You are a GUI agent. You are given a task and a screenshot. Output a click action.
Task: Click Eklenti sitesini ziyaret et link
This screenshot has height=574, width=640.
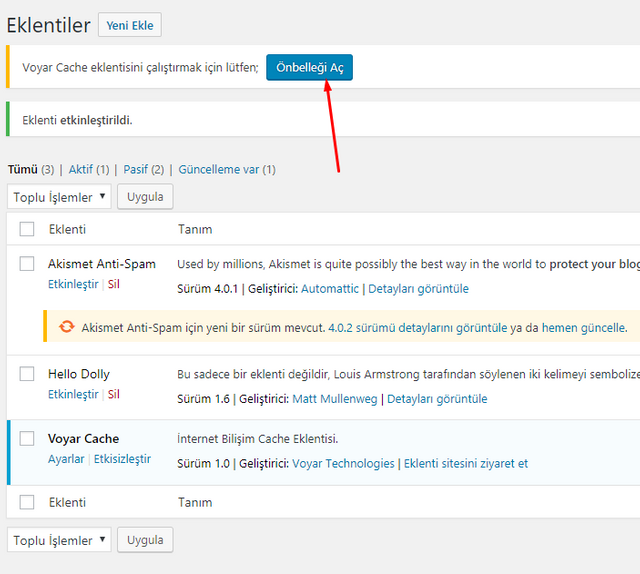[x=466, y=464]
